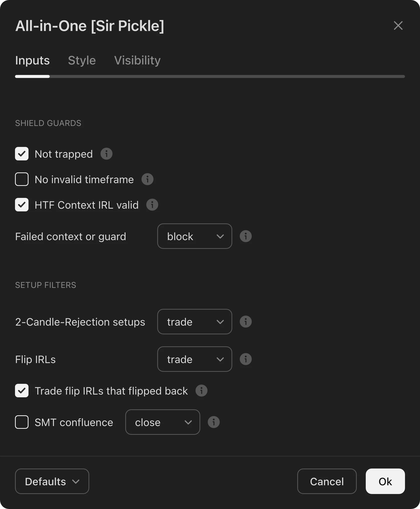Uncheck Trade flip IRLs that flipped back

tap(22, 391)
